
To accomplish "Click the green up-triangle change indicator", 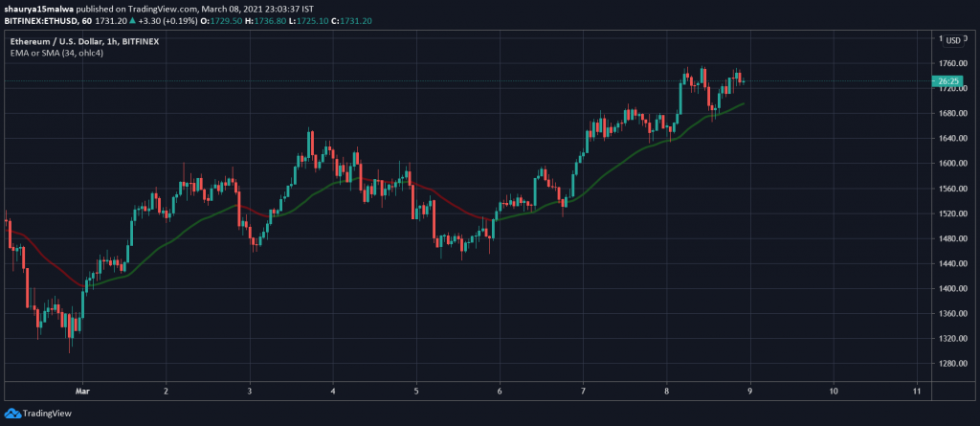I will tap(132, 20).
